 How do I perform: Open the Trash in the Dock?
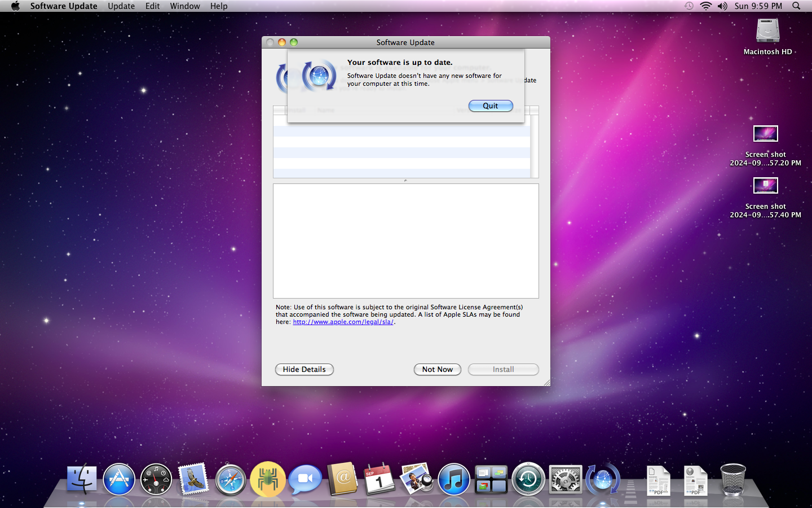click(x=733, y=480)
